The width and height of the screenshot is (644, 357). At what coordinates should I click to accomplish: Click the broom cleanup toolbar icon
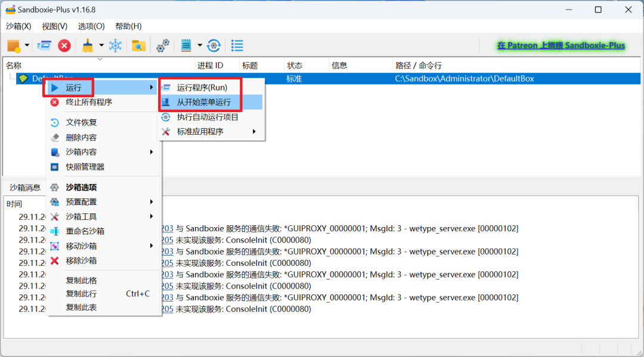[88, 45]
